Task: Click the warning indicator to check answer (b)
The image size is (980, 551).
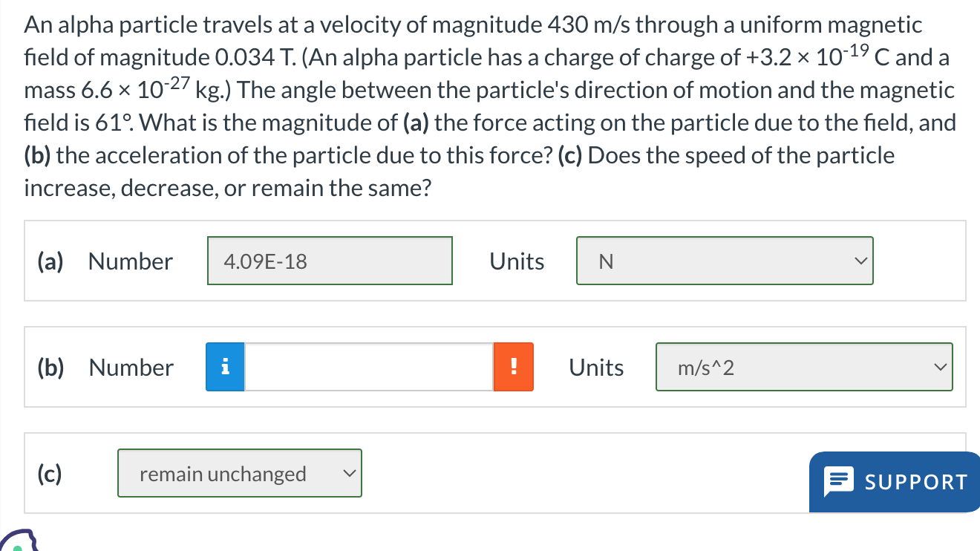Action: [514, 366]
